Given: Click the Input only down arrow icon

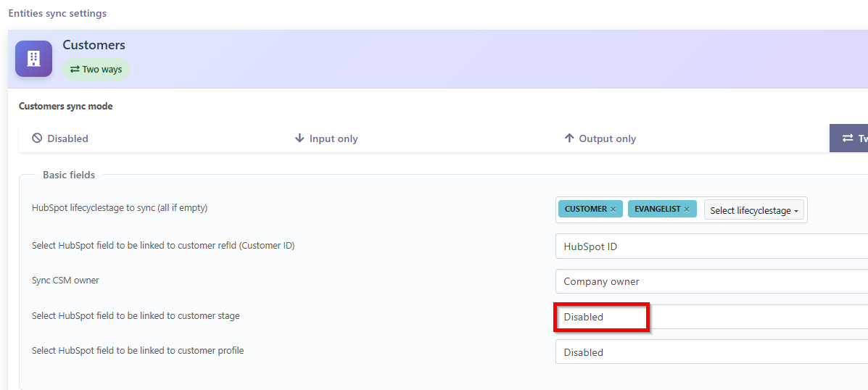Looking at the screenshot, I should point(299,138).
